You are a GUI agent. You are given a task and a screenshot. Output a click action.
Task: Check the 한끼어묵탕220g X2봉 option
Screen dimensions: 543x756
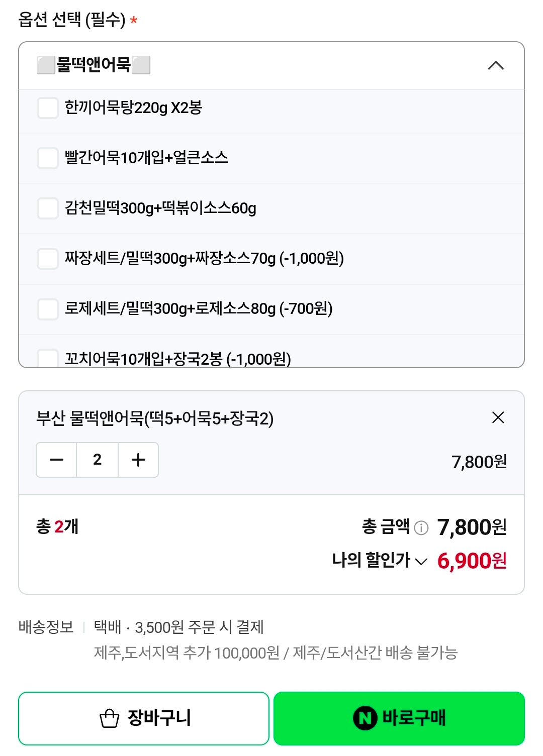coord(48,108)
